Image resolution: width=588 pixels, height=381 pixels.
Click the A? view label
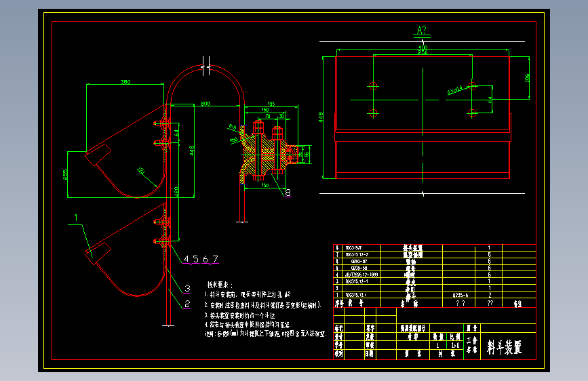(422, 31)
